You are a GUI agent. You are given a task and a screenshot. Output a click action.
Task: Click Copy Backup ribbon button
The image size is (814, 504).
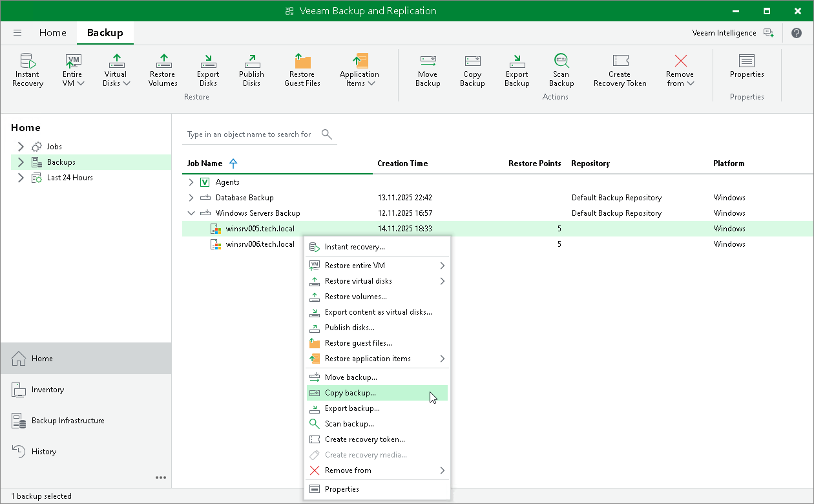pyautogui.click(x=472, y=70)
